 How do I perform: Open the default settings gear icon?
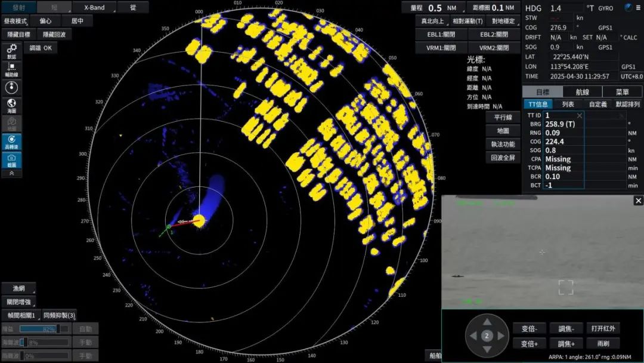pos(11,51)
